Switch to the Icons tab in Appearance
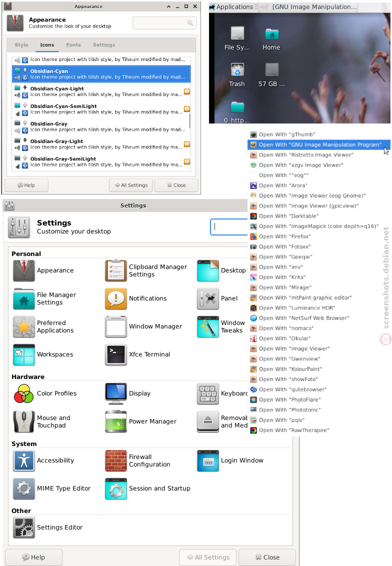This screenshot has width=392, height=566. pos(47,45)
